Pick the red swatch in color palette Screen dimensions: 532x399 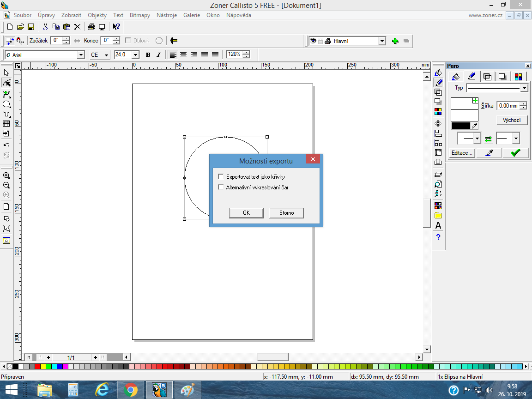(x=37, y=367)
